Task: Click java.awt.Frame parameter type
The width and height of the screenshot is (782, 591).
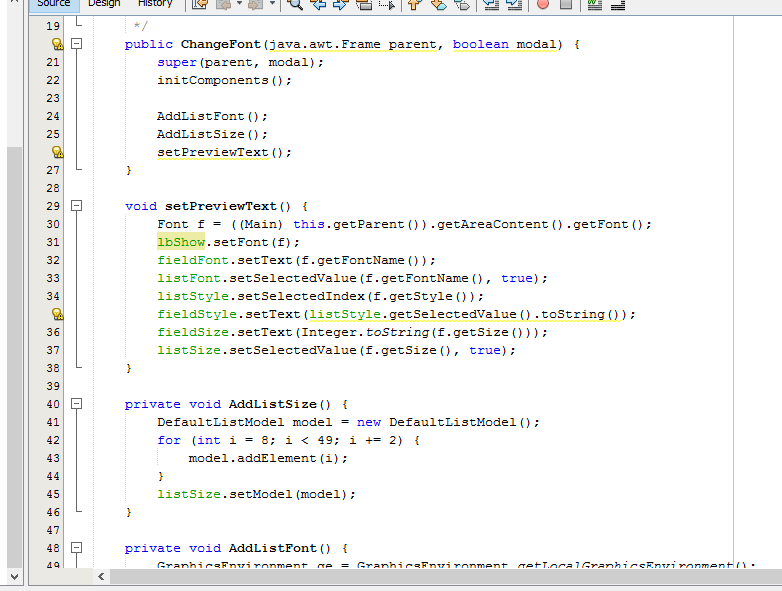Action: tap(325, 44)
